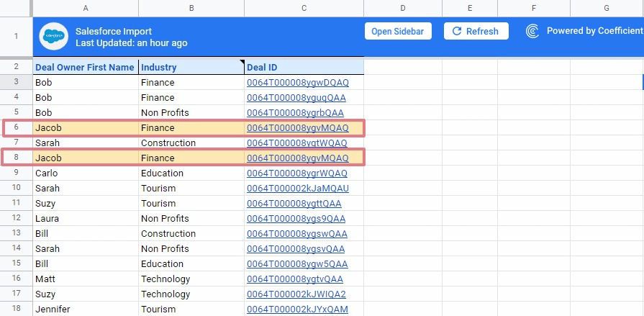
Task: Click the select-all corner box
Action: point(16,8)
